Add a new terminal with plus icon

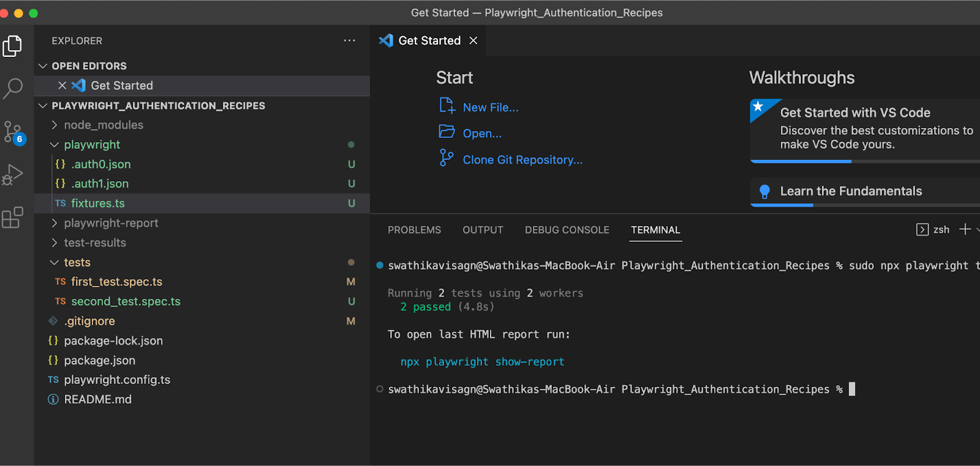pos(965,230)
